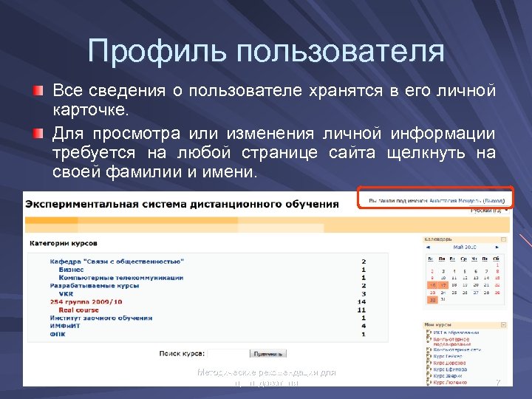Open Курс Люленко in Мои курсы
The height and width of the screenshot is (399, 532).
point(450,383)
